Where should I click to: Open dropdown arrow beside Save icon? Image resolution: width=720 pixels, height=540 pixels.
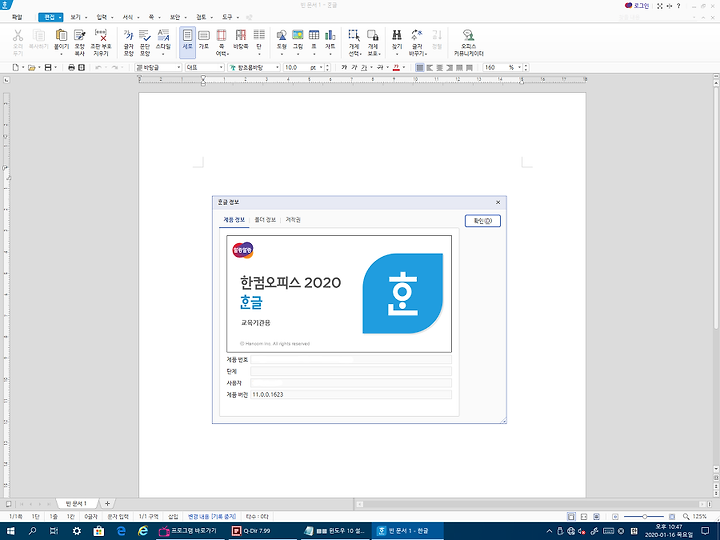[56, 68]
